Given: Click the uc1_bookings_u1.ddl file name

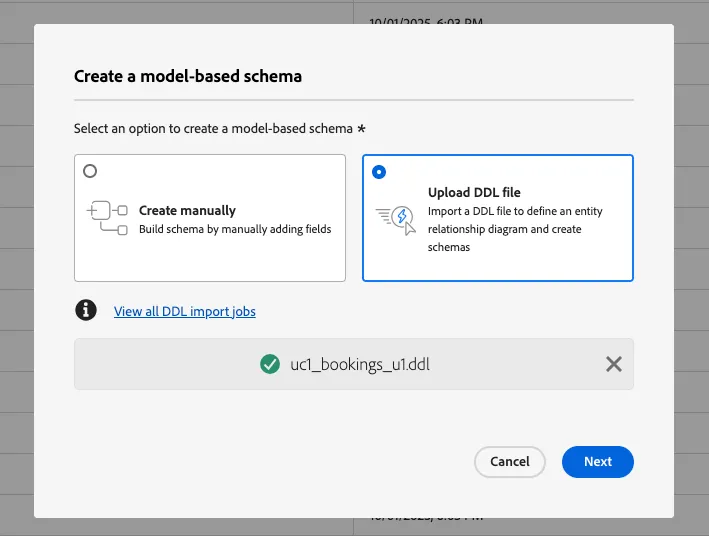Looking at the screenshot, I should pos(360,364).
